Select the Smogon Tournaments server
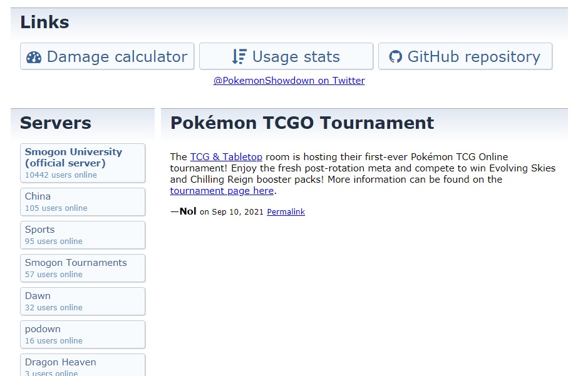588x376 pixels. pyautogui.click(x=83, y=268)
